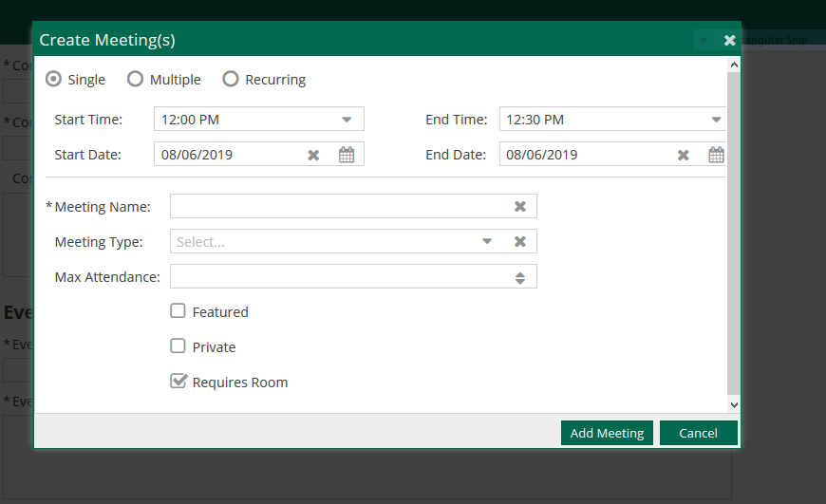Clear the Meeting Type selection
Screen dimensions: 826x504
[520, 242]
